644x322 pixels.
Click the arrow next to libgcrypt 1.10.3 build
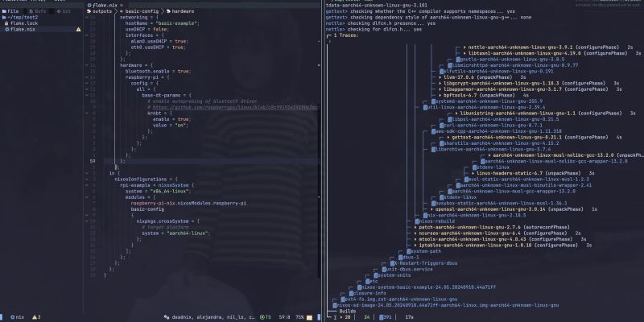440,84
